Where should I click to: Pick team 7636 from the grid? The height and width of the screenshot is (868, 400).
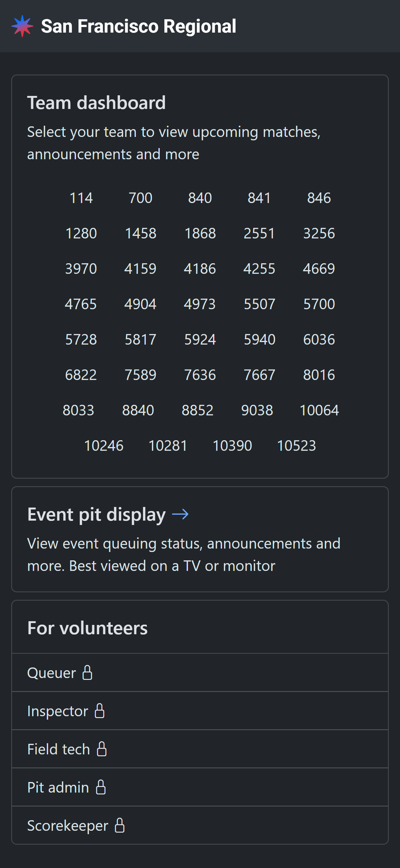(x=200, y=375)
